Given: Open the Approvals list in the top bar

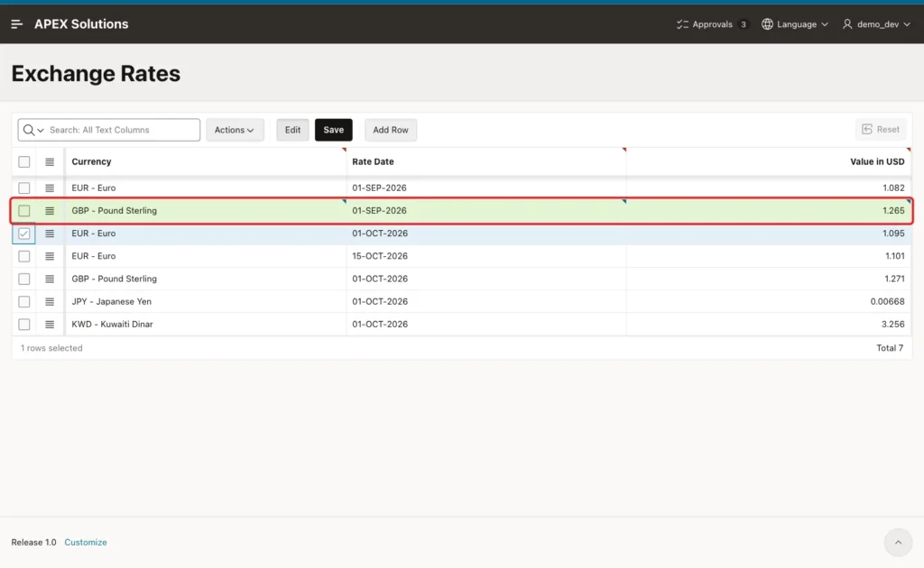Looking at the screenshot, I should pyautogui.click(x=713, y=24).
